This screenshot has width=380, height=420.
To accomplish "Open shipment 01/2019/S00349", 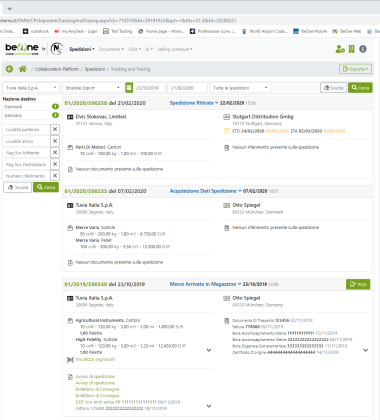I will 86,284.
